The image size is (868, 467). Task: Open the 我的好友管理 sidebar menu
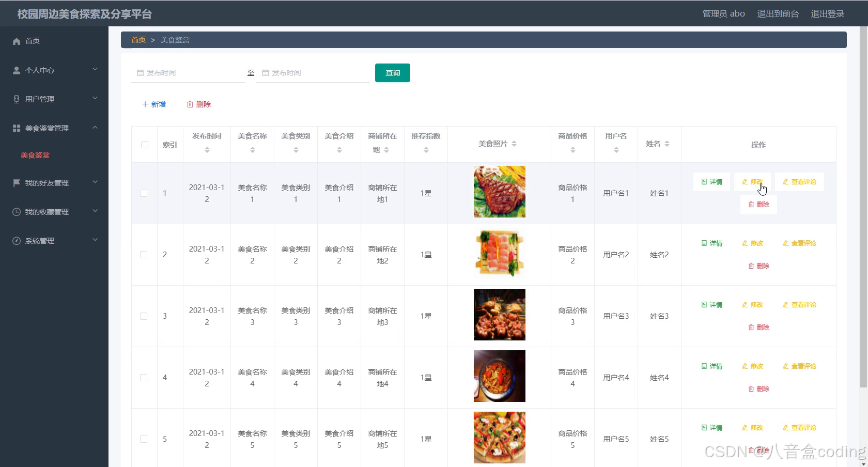54,183
